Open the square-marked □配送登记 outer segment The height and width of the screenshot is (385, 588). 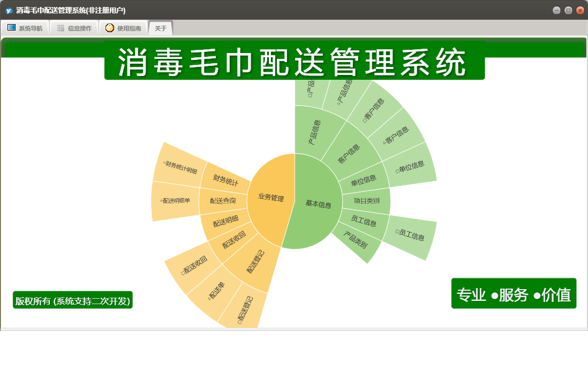pos(245,310)
